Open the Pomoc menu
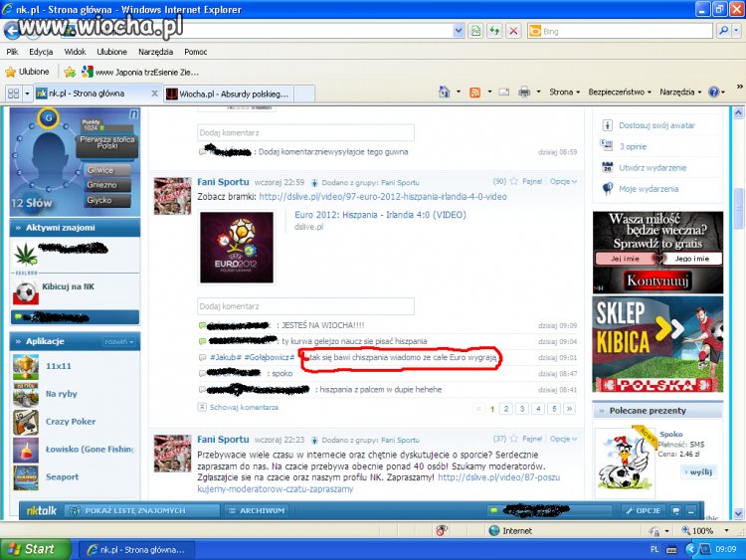This screenshot has width=746, height=560. point(196,52)
